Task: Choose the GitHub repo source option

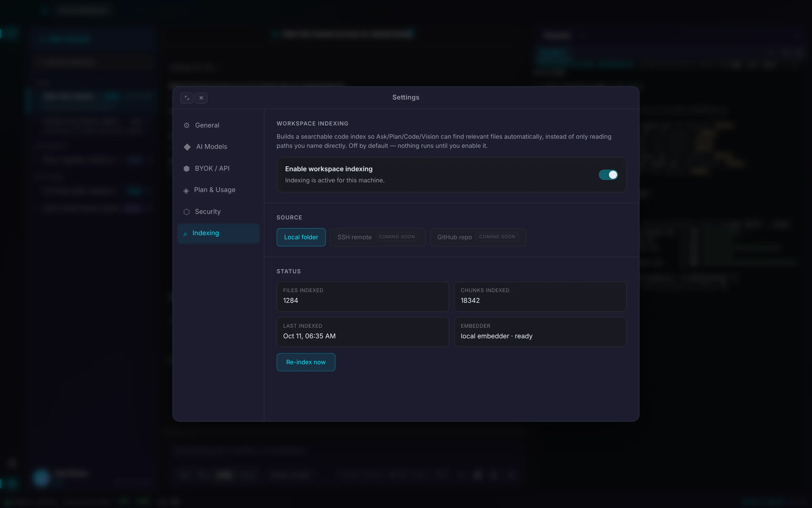Action: pyautogui.click(x=478, y=237)
